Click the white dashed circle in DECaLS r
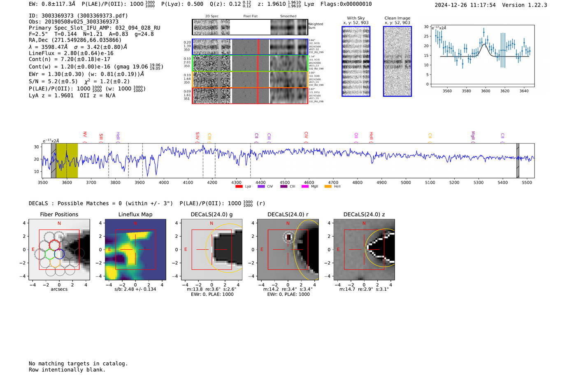576x392 pixels. pyautogui.click(x=288, y=237)
